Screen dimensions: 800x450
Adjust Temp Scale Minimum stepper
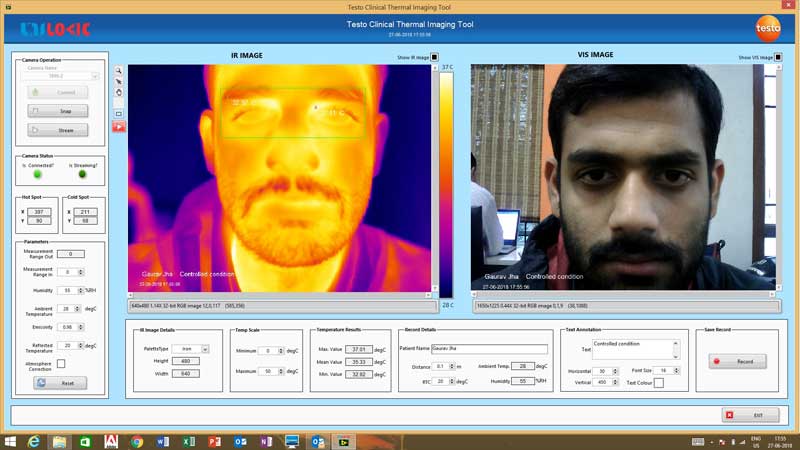click(281, 351)
